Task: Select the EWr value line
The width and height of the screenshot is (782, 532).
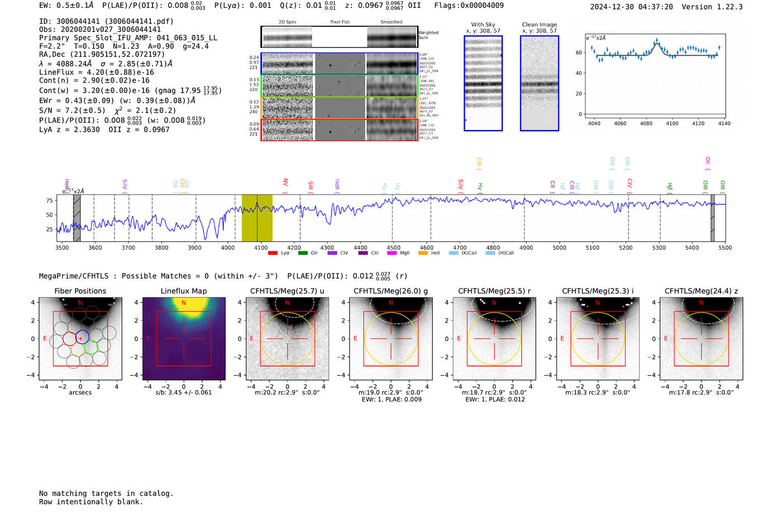Action: tap(117, 100)
